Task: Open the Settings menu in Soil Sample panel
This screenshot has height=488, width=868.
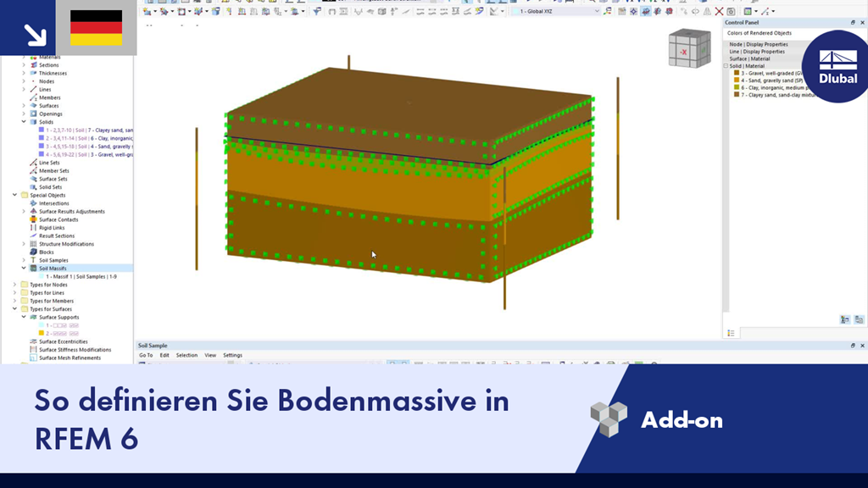Action: tap(232, 355)
